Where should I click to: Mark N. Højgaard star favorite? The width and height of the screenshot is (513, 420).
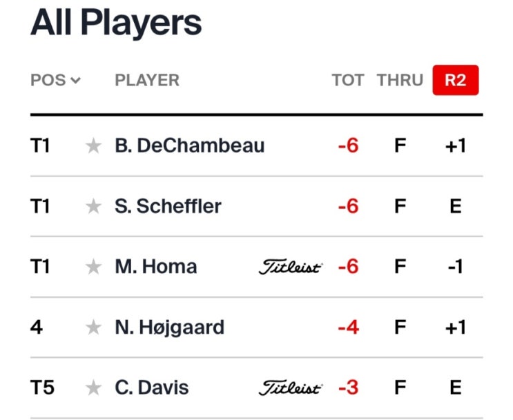[x=94, y=327]
